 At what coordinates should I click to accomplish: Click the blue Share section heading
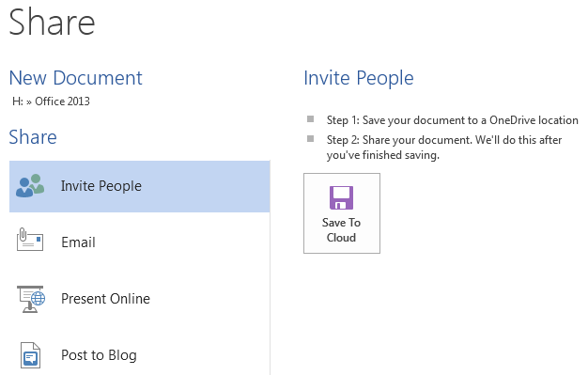click(33, 137)
